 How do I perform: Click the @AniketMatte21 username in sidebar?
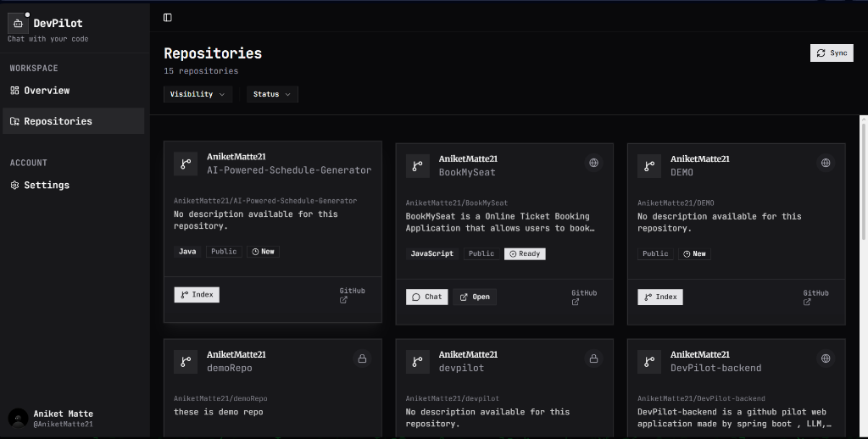63,424
